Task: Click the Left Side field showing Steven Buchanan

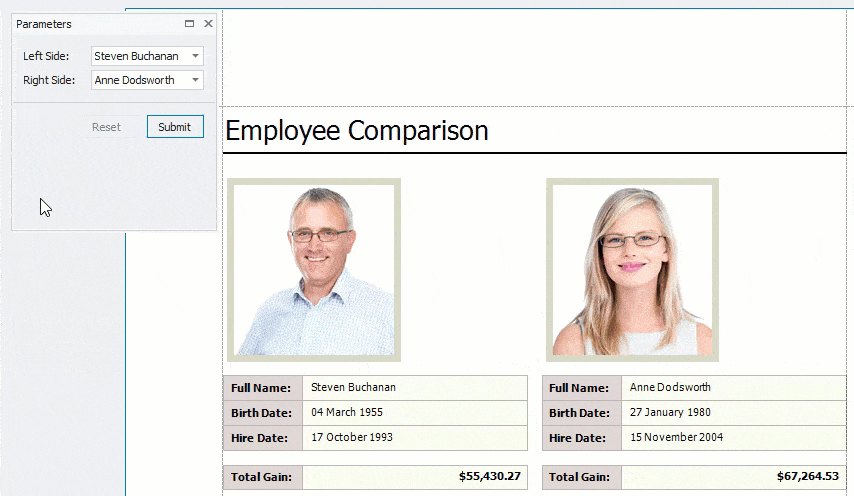Action: [138, 57]
